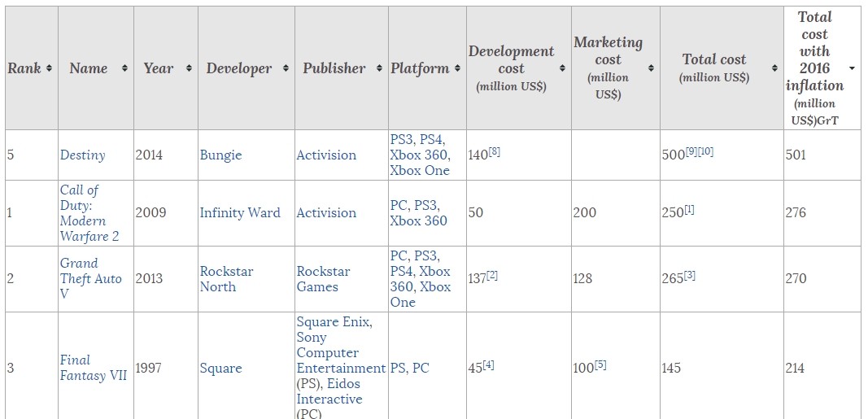The height and width of the screenshot is (419, 868).
Task: Open PC, PS3, Xbox 360 platform link
Action: pyautogui.click(x=418, y=213)
